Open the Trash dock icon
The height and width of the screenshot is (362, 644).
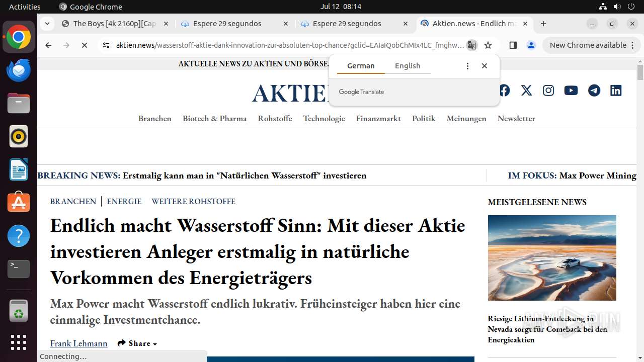click(x=19, y=311)
